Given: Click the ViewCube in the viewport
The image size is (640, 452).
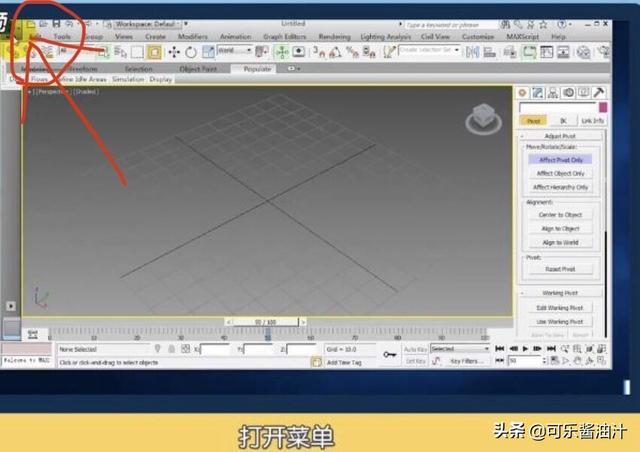Looking at the screenshot, I should click(x=484, y=118).
